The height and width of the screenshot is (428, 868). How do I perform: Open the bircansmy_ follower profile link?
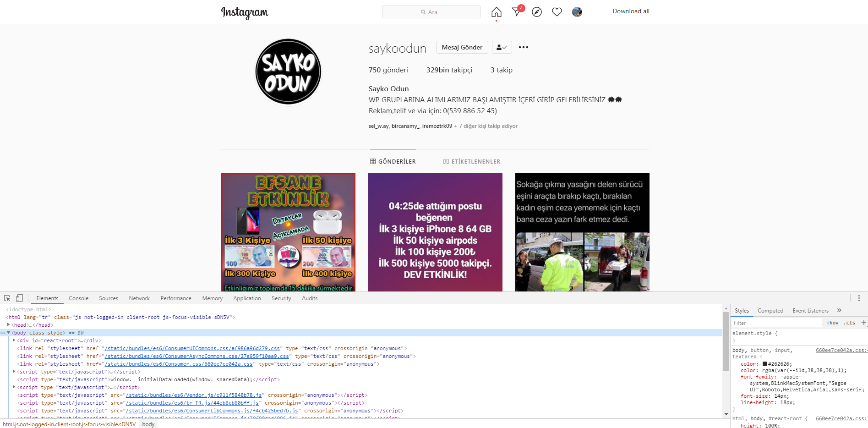(x=405, y=126)
